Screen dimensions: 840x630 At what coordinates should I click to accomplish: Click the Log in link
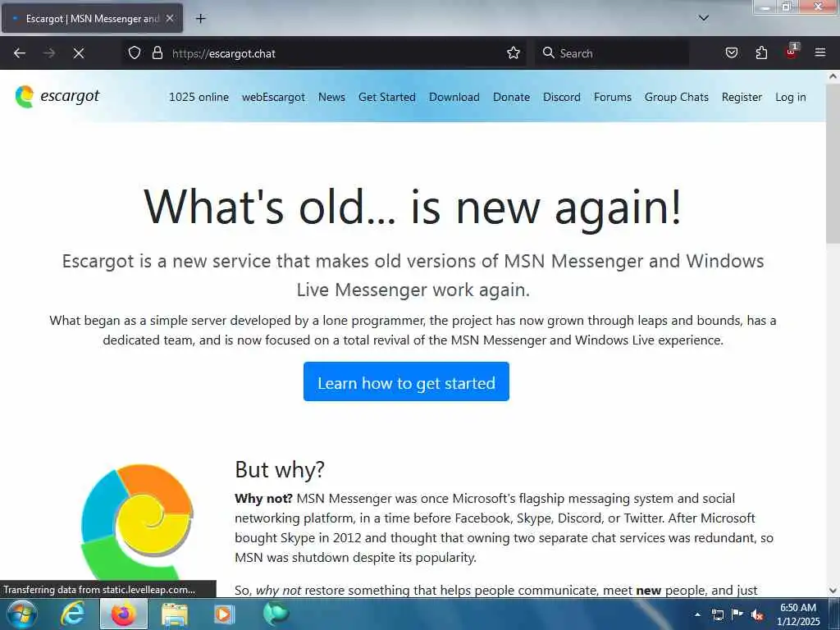point(790,97)
